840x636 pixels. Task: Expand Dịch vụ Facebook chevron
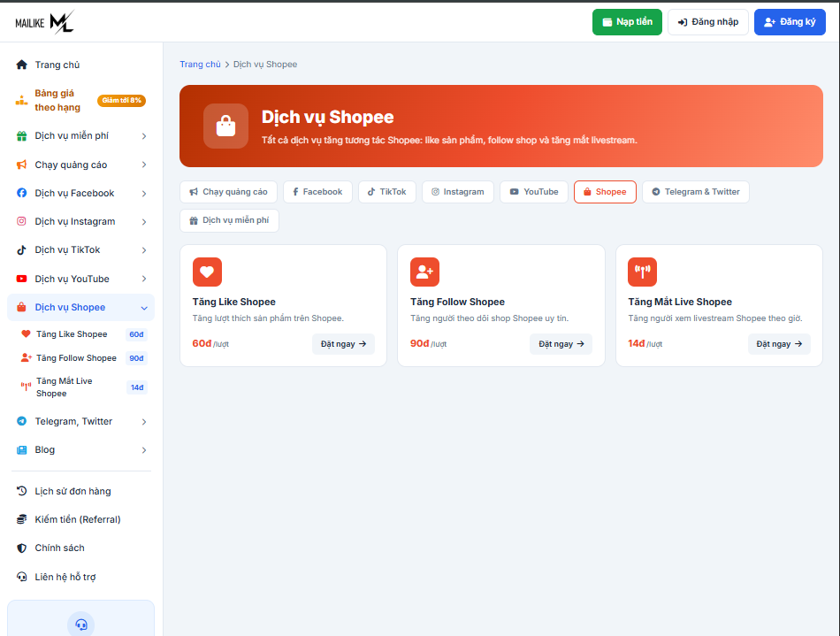(144, 194)
